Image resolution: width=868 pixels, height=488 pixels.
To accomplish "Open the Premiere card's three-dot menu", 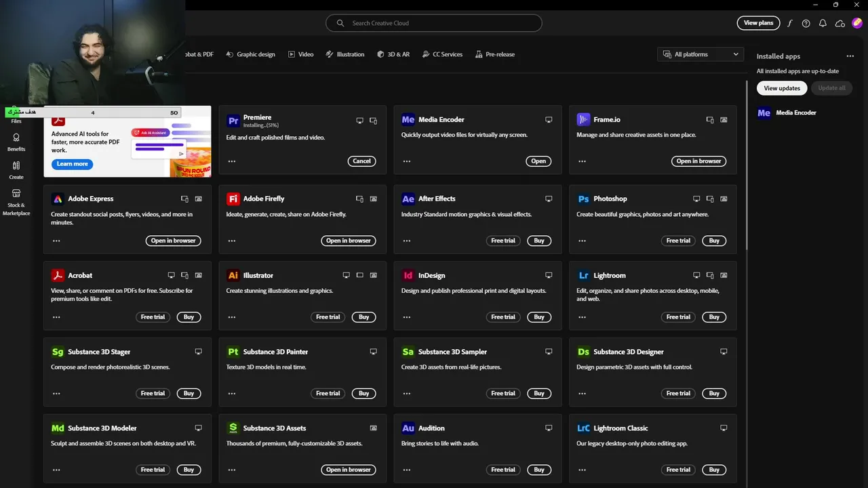I will coord(232,161).
